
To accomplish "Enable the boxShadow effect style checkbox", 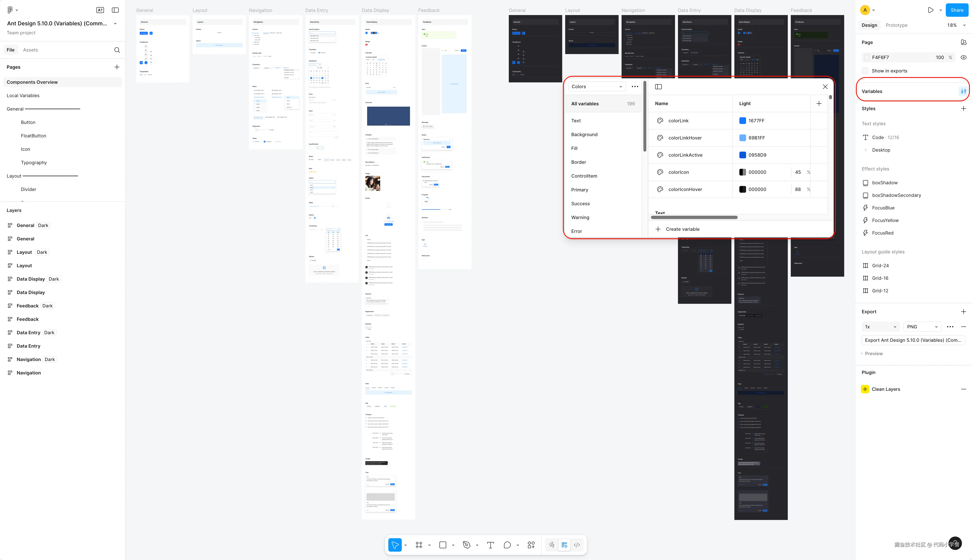I will (x=865, y=183).
